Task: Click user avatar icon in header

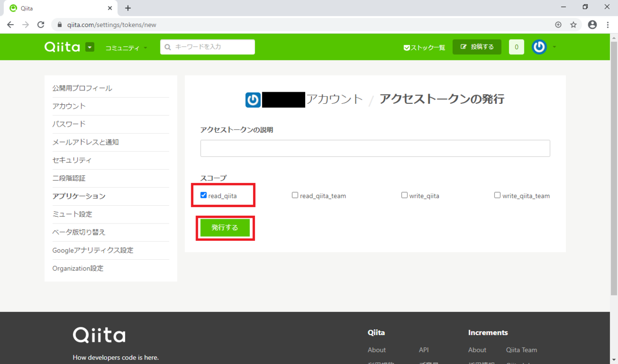Action: tap(539, 47)
